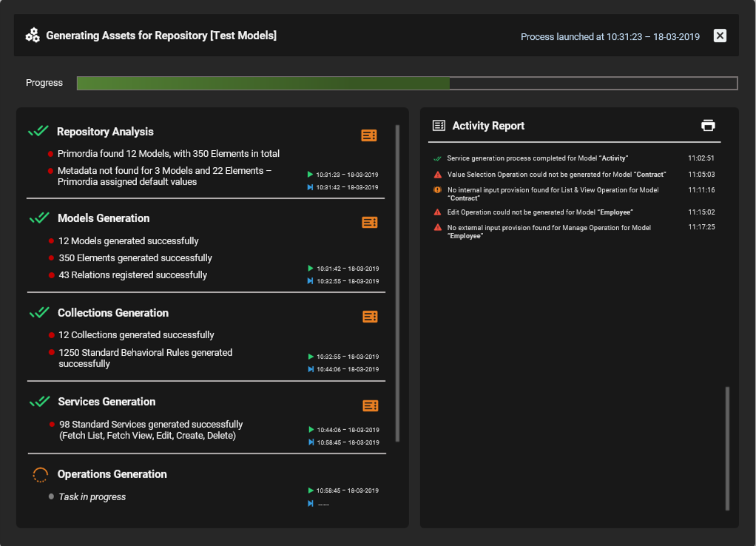This screenshot has height=546, width=756.
Task: Open the Models Generation details icon
Action: coord(370,222)
